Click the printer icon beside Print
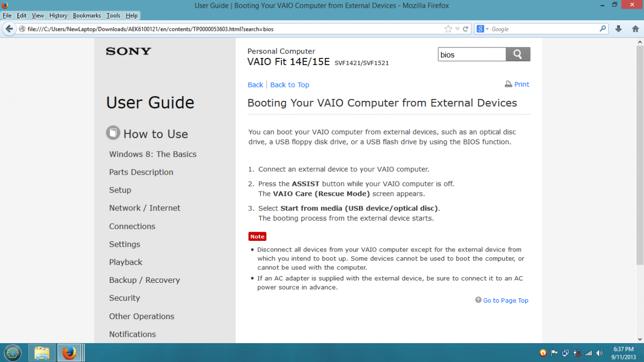 [508, 84]
